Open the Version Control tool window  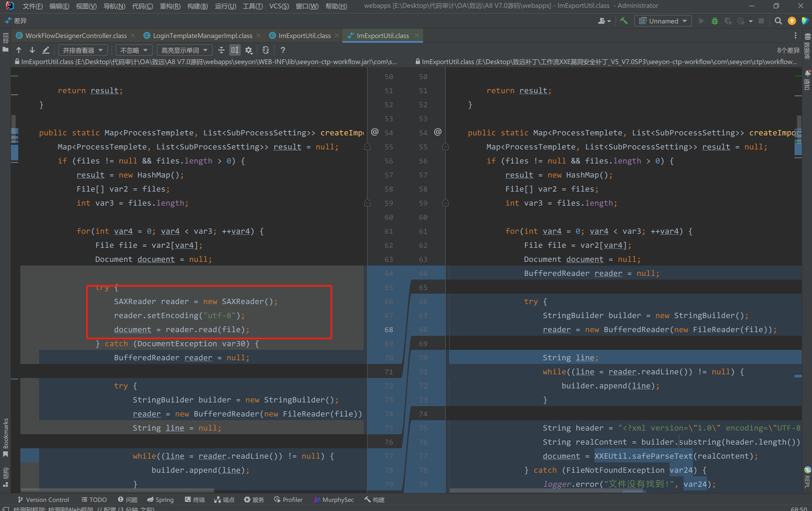(44, 500)
